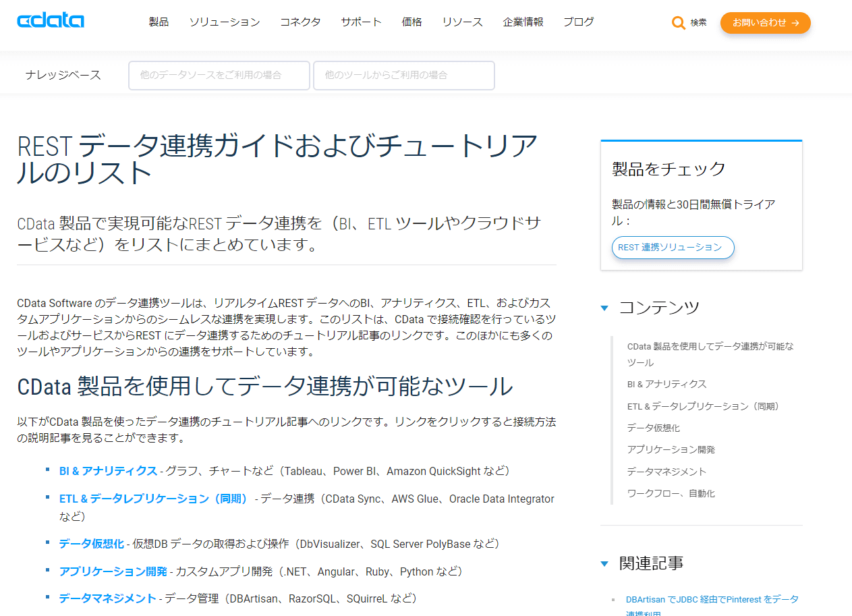Jump to ETL & データレプリケーション（同期） in contents sidebar
This screenshot has height=616, width=852.
pos(703,406)
